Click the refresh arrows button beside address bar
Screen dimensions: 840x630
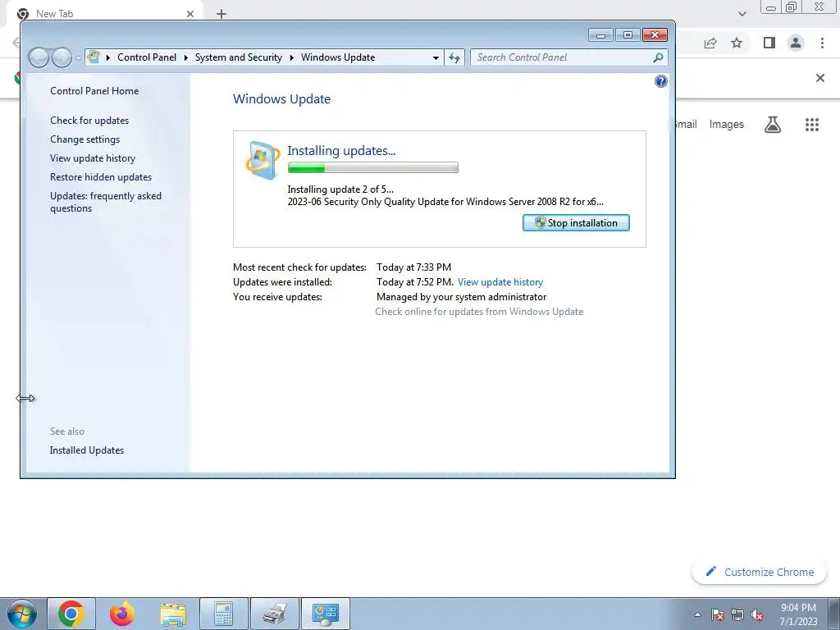454,58
